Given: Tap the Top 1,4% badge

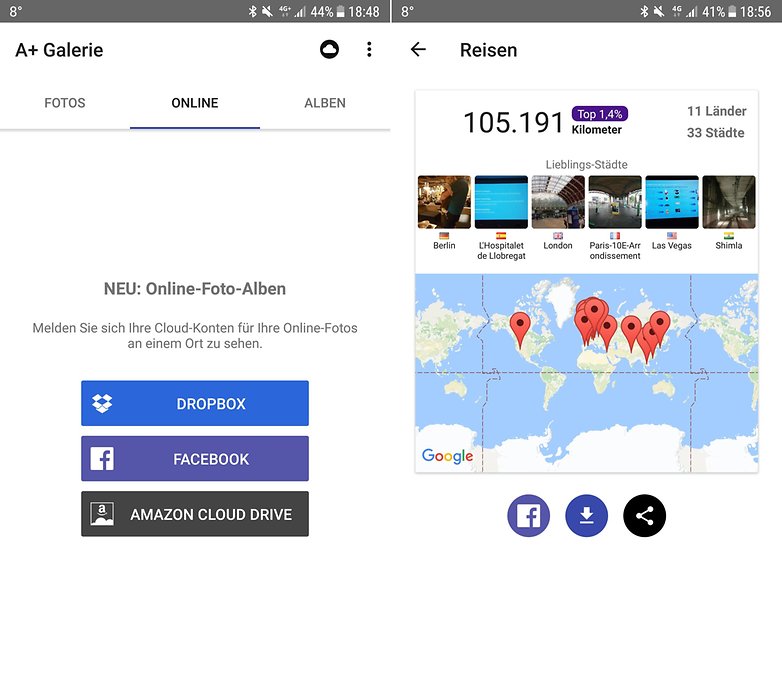Looking at the screenshot, I should pos(599,114).
